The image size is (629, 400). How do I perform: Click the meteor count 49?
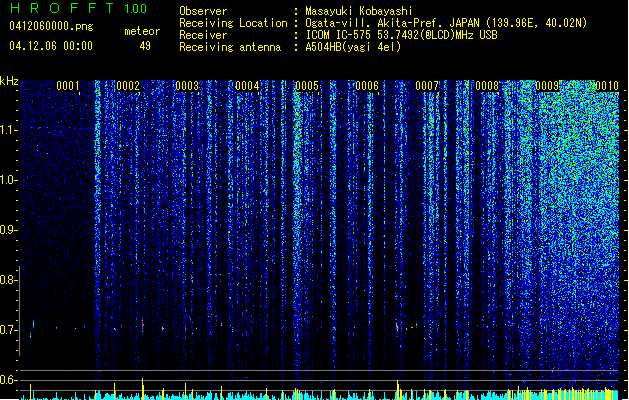(145, 46)
